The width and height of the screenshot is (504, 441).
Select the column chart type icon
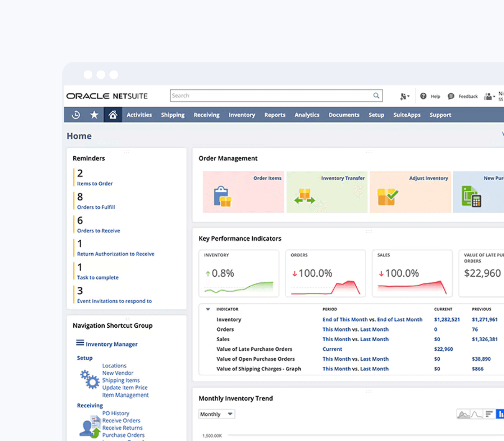[x=500, y=414]
